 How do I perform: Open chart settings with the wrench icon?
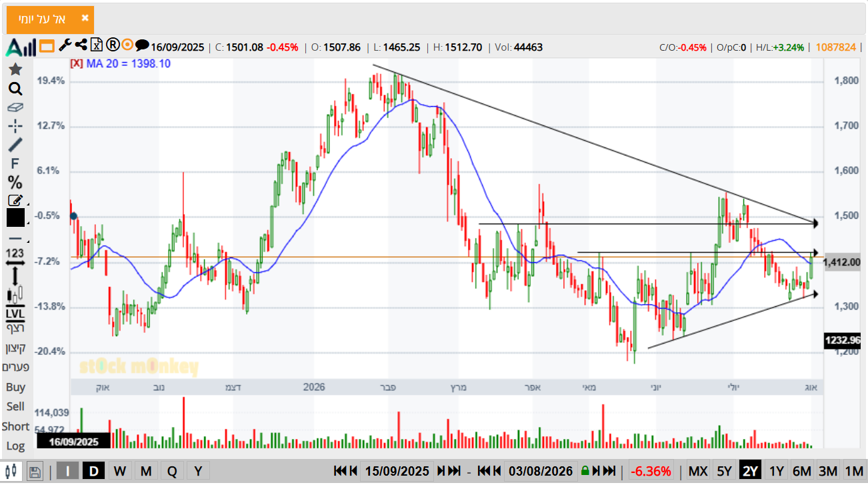[65, 45]
